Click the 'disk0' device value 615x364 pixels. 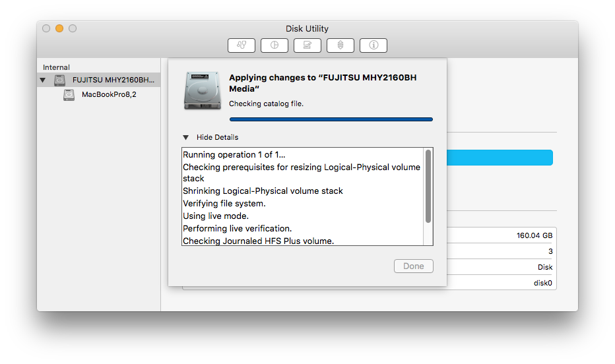[x=543, y=283]
